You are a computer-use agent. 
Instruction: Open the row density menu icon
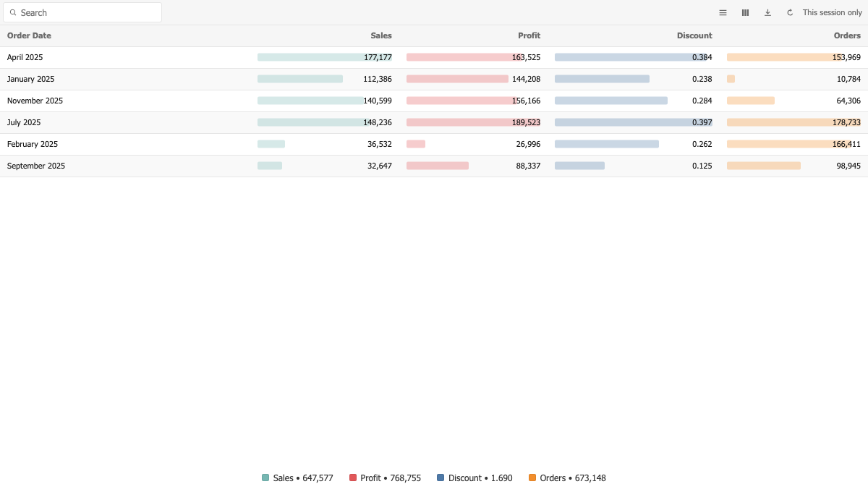[723, 12]
